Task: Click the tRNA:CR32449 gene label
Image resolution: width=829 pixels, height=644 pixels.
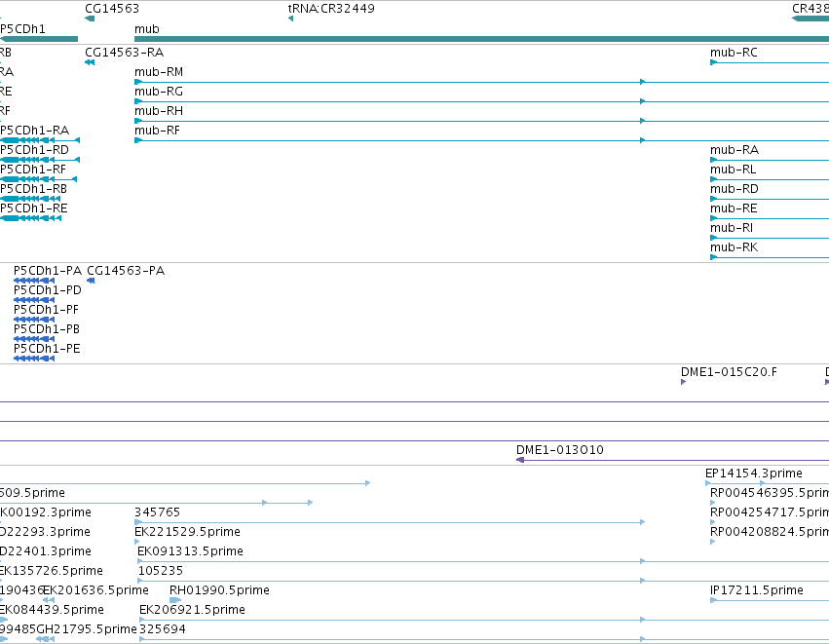Action: (331, 9)
